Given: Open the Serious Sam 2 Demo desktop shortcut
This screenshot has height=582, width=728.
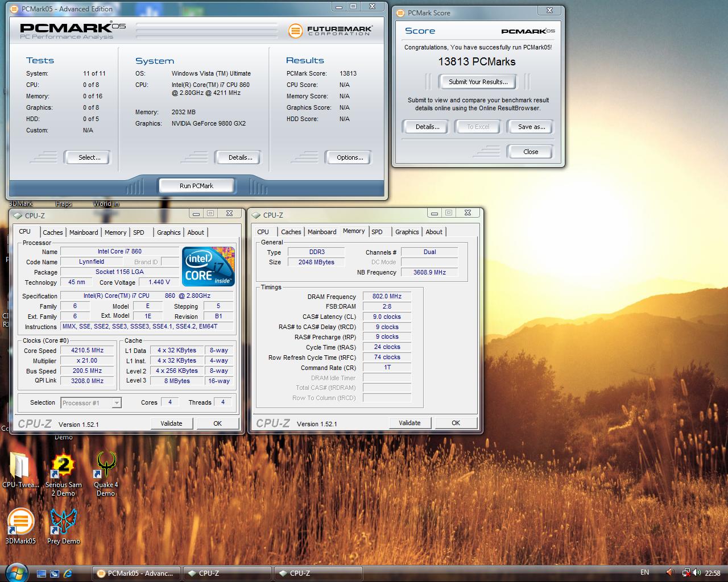Looking at the screenshot, I should 64,473.
